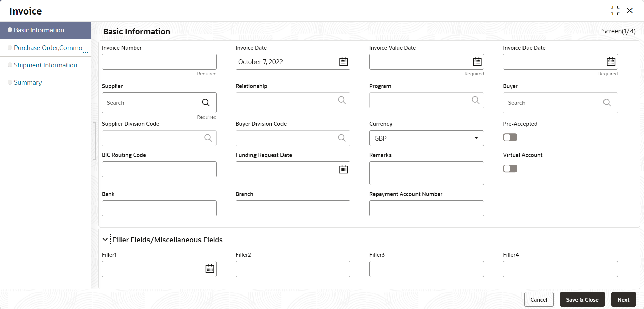Click the Save & Close button
644x309 pixels.
tap(582, 300)
